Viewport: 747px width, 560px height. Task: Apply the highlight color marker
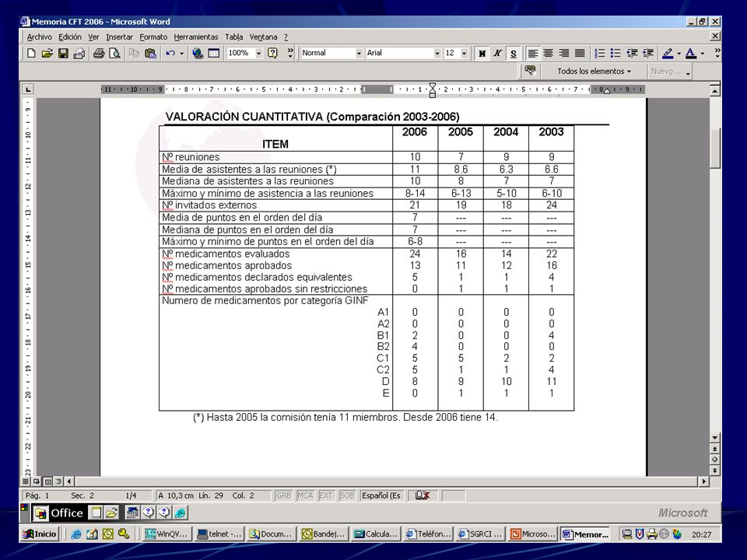tap(668, 54)
